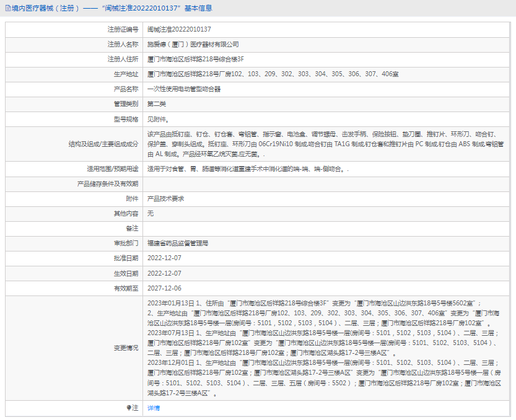Select the 产品技术要求 attachment value
This screenshot has width=516, height=420.
click(x=165, y=199)
